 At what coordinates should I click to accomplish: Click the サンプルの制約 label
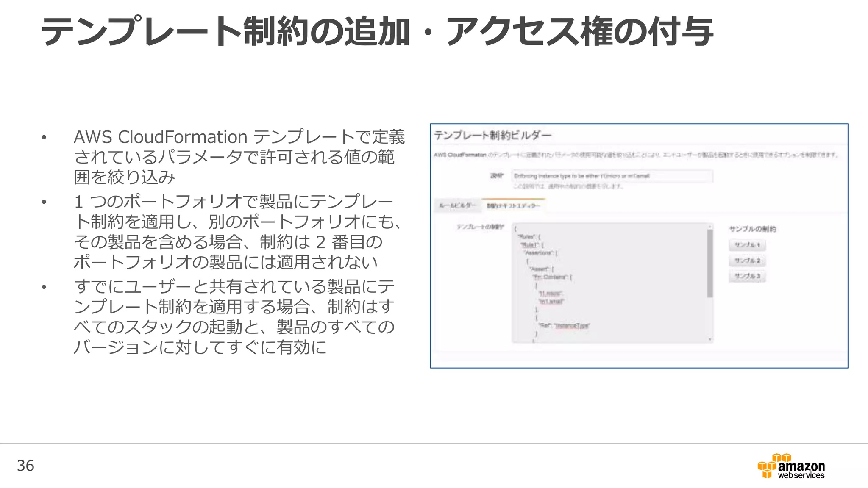pyautogui.click(x=752, y=229)
